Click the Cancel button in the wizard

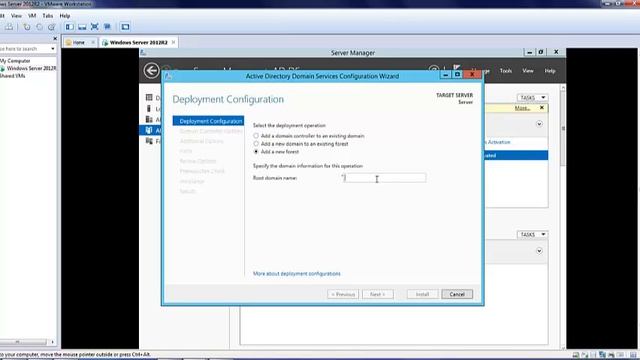point(457,294)
